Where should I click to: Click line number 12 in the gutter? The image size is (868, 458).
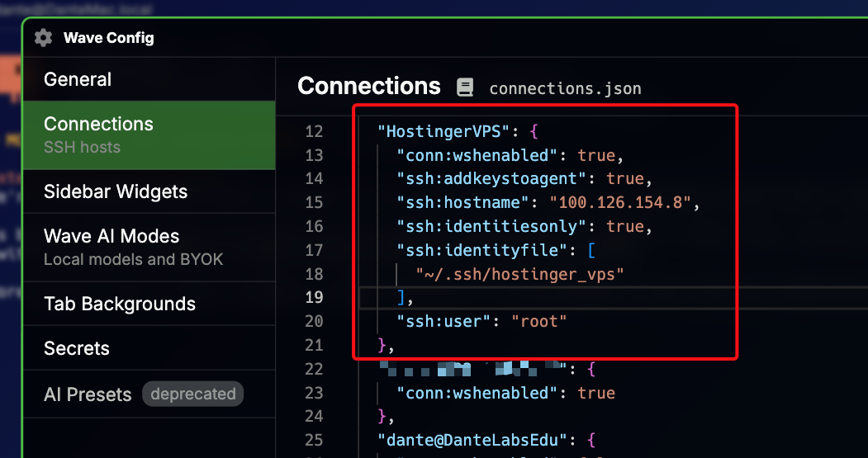coord(314,132)
